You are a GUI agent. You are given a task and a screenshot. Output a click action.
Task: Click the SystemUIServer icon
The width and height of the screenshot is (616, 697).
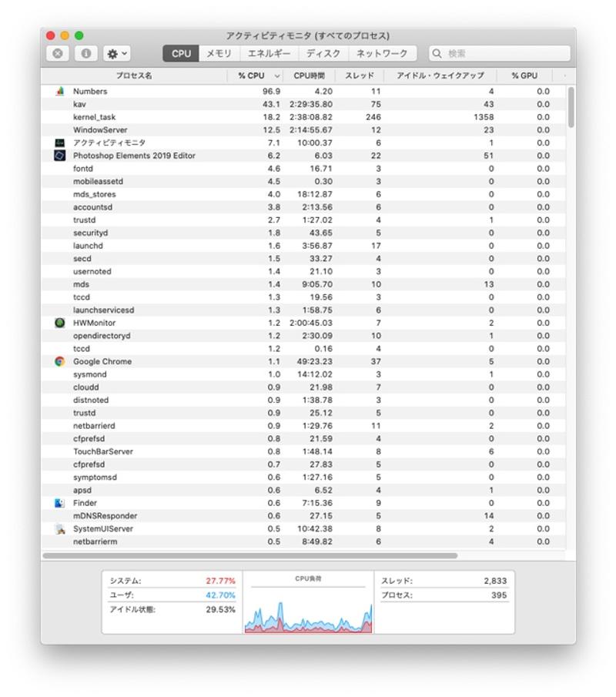pyautogui.click(x=60, y=528)
